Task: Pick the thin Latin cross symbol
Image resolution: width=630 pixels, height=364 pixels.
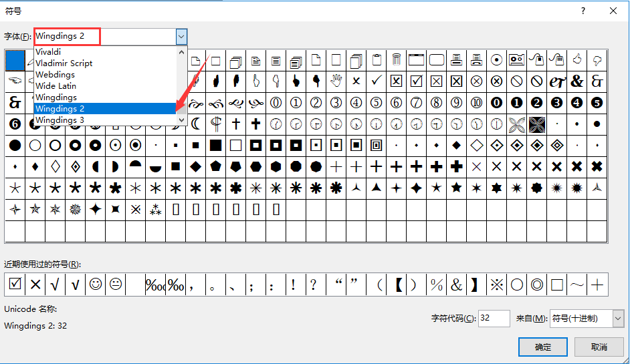Action: [236, 124]
